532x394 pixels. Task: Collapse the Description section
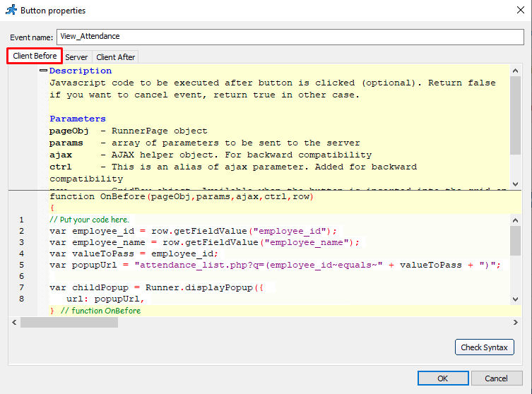click(43, 71)
